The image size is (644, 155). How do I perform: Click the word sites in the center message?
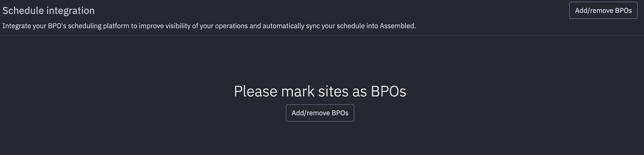point(333,91)
